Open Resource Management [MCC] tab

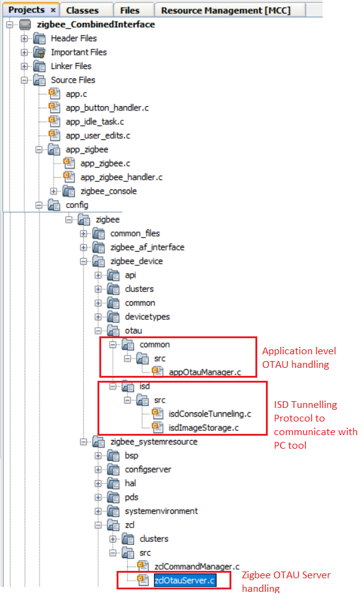point(226,10)
